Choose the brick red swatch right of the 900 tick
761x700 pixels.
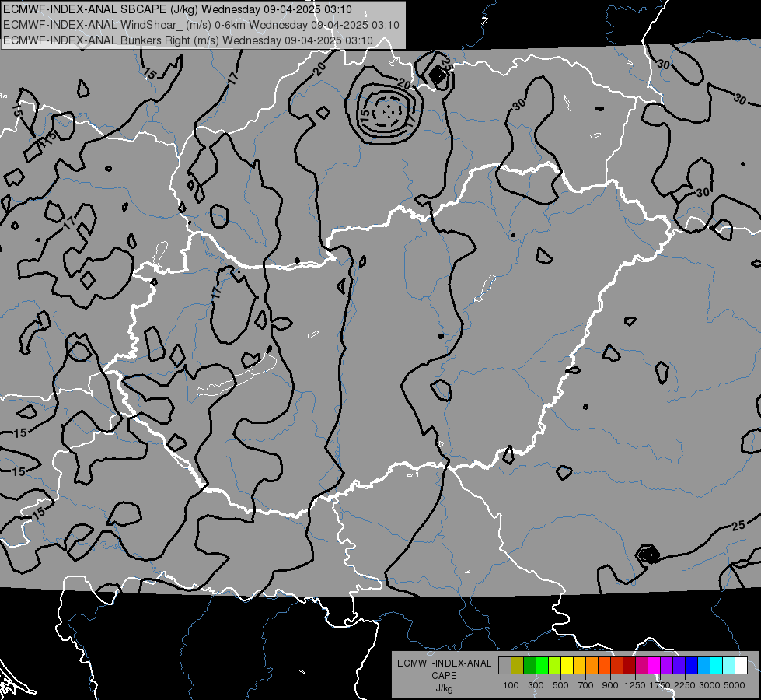point(617,666)
